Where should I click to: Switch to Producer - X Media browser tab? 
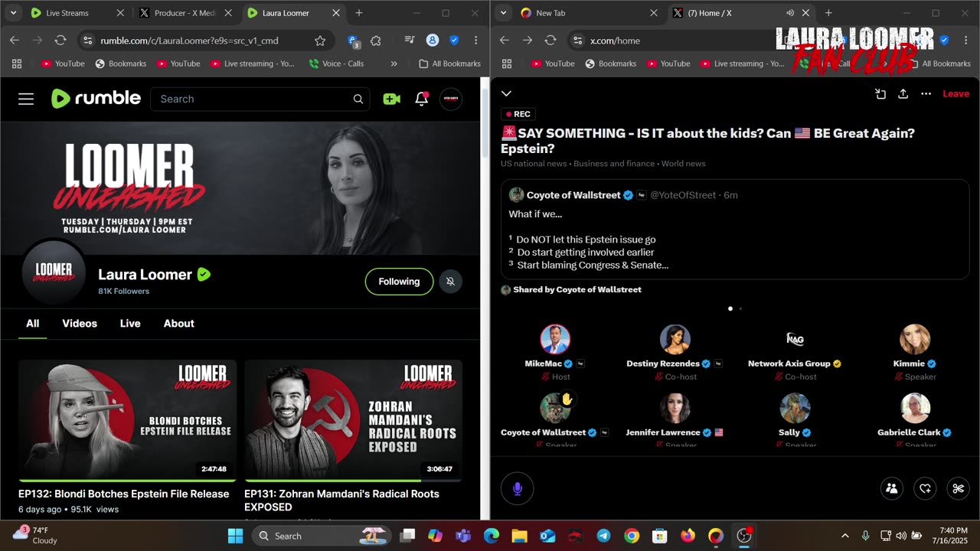pyautogui.click(x=184, y=13)
